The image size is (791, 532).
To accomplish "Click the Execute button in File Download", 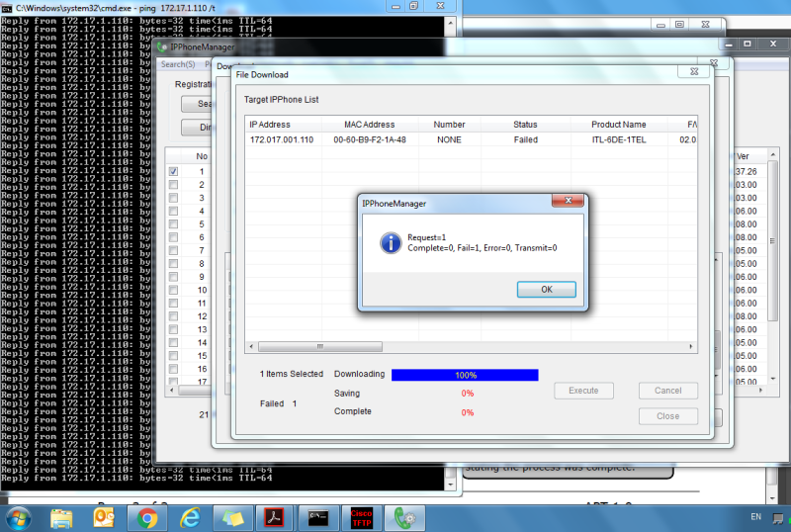I will click(x=583, y=391).
